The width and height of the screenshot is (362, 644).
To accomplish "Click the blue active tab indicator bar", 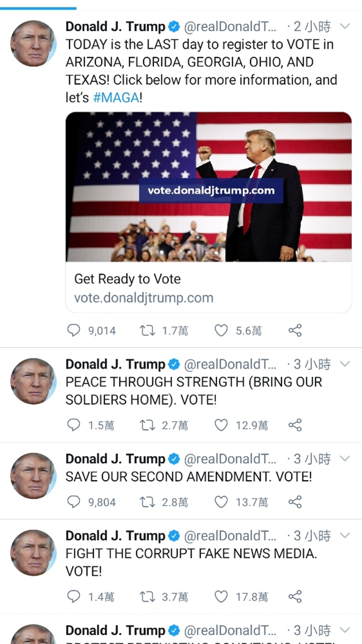I will pos(38,8).
